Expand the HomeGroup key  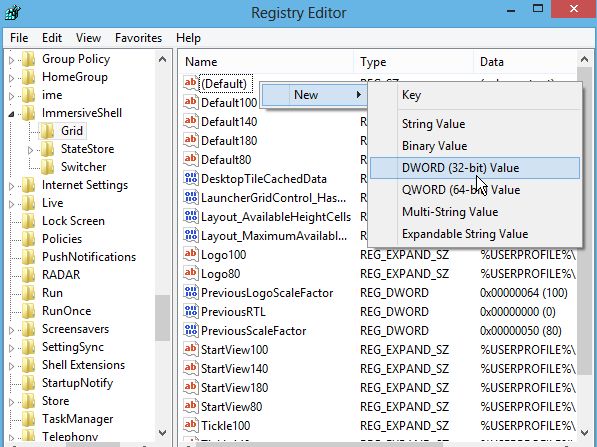pos(11,78)
